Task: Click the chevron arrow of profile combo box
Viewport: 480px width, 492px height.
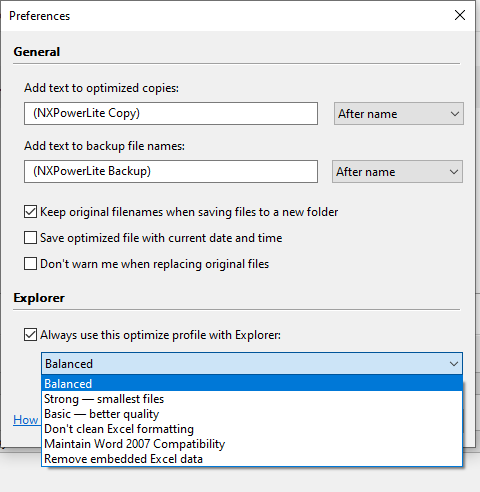Action: click(454, 364)
